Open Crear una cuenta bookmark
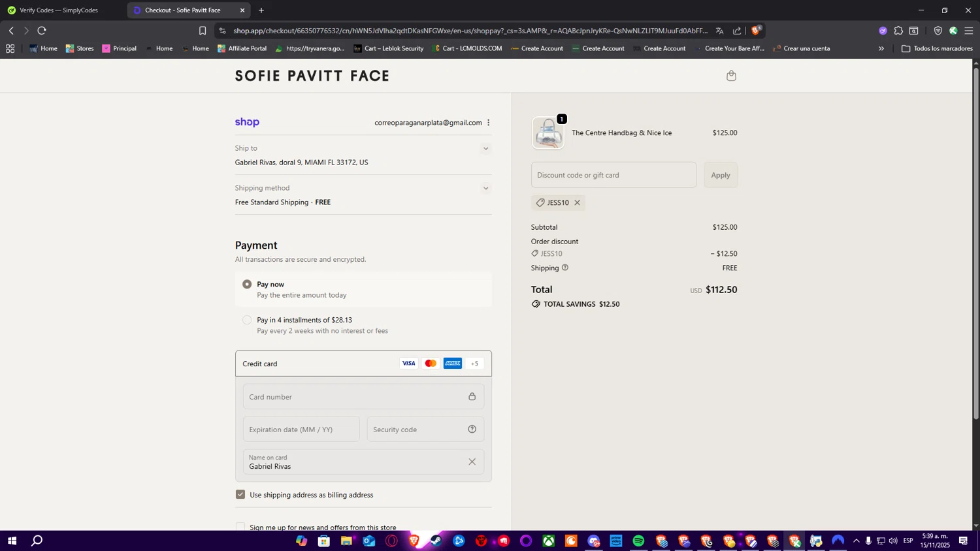 pyautogui.click(x=801, y=48)
